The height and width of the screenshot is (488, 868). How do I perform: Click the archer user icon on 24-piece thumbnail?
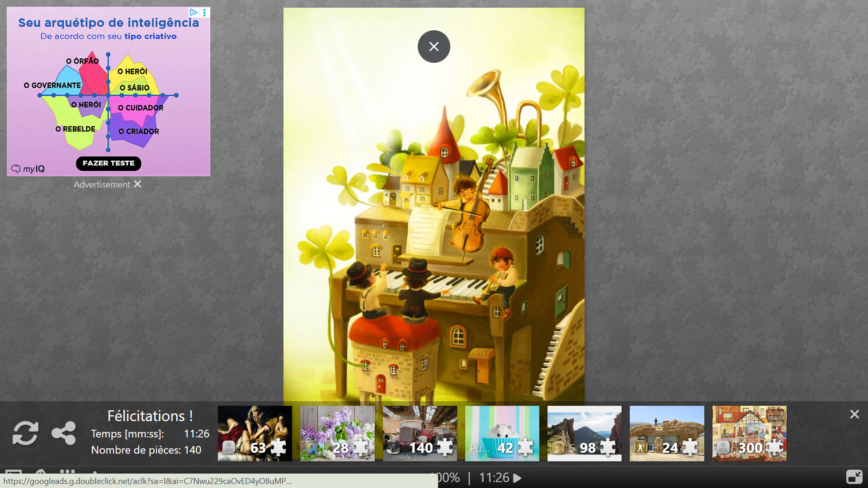(640, 447)
